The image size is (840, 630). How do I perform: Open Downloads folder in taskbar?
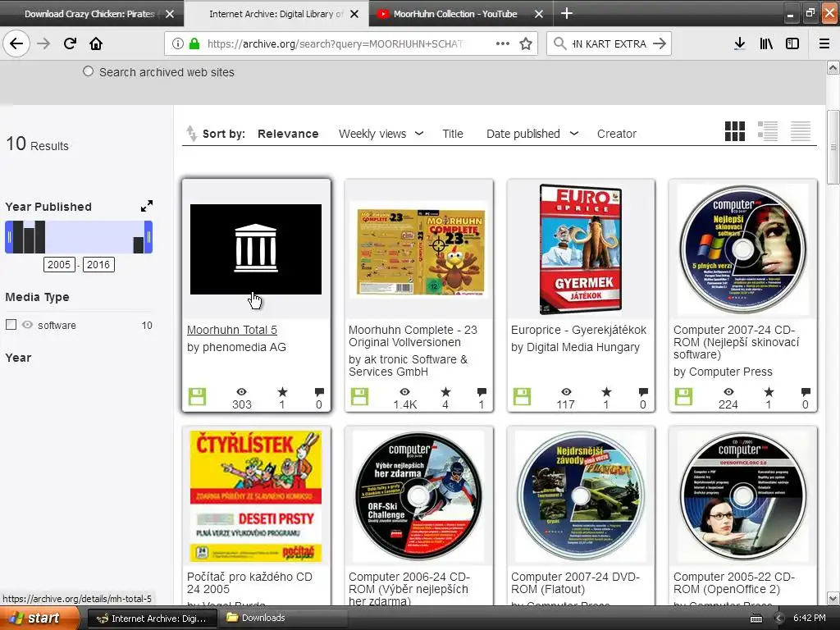[x=283, y=619]
